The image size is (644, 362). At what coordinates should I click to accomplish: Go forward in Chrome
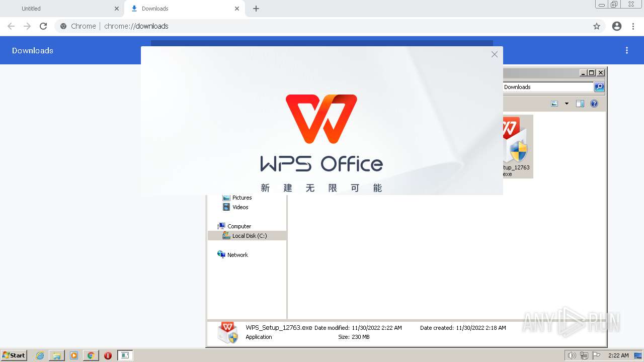click(x=27, y=26)
